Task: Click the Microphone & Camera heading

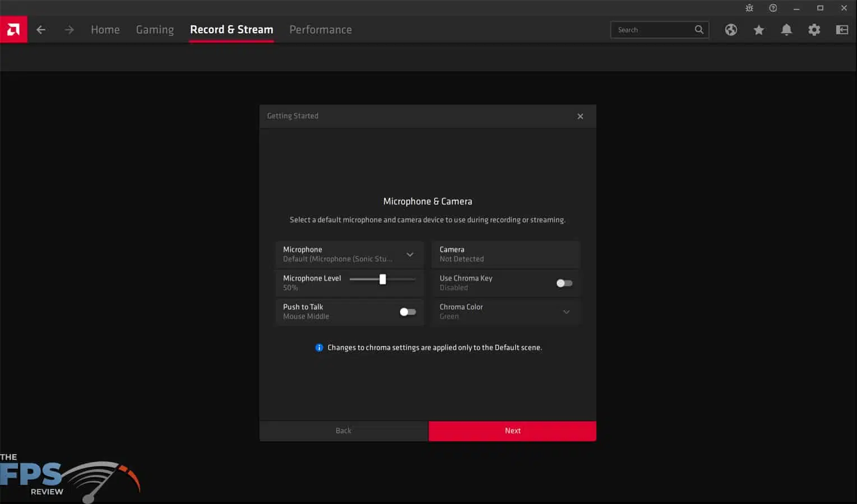Action: pos(428,201)
